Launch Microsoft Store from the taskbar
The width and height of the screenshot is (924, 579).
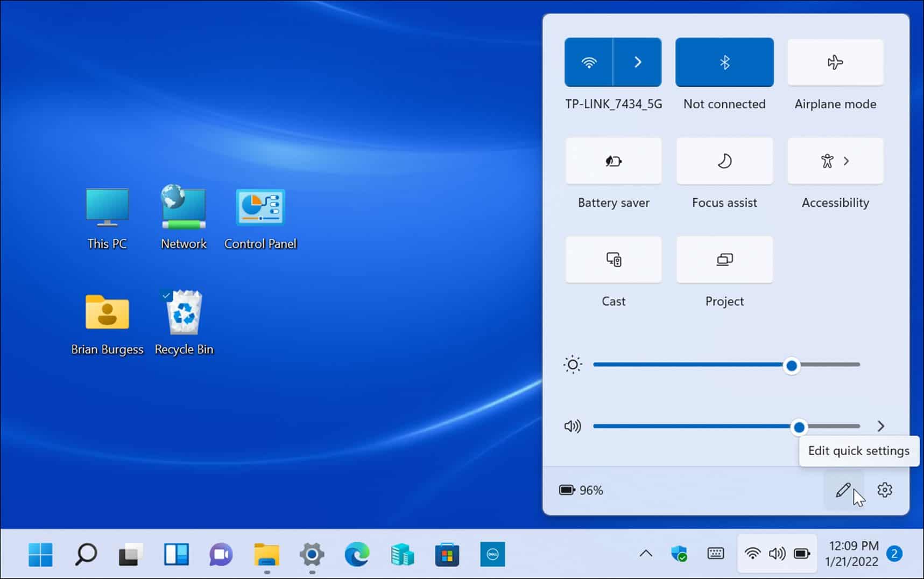pos(447,553)
